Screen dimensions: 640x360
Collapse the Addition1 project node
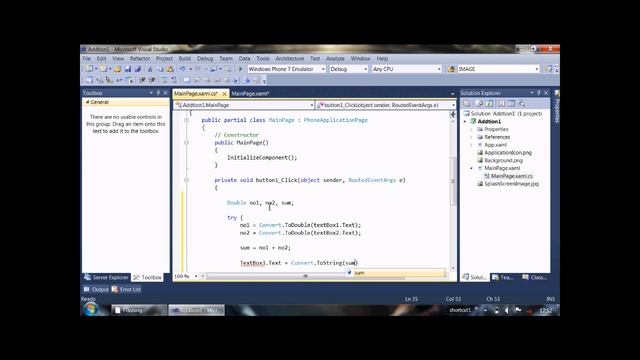click(465, 122)
